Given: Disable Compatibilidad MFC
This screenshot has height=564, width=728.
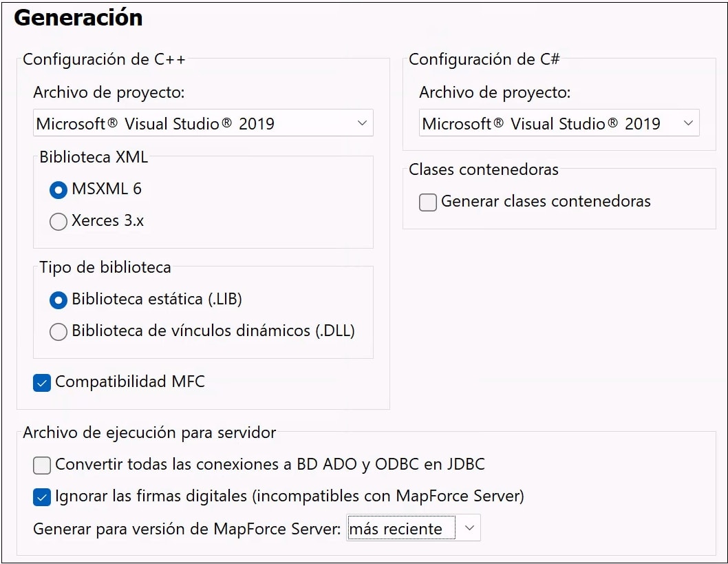Looking at the screenshot, I should (42, 382).
